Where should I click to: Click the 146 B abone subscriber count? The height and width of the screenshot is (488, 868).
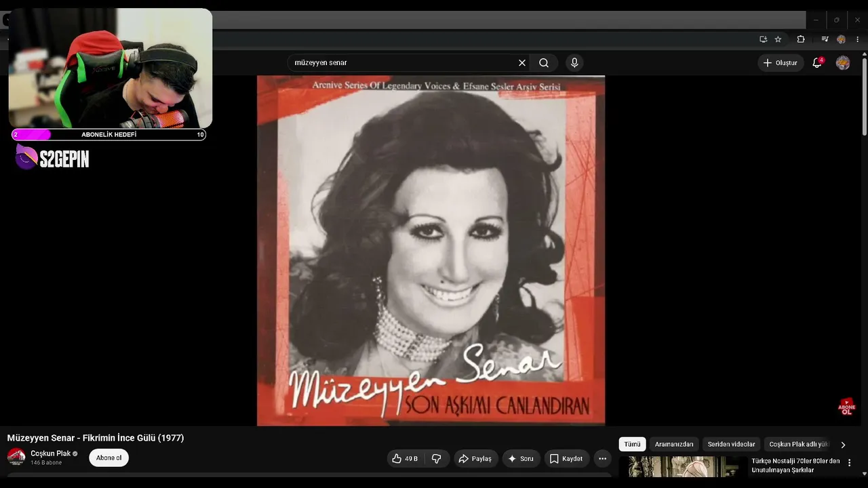(46, 463)
